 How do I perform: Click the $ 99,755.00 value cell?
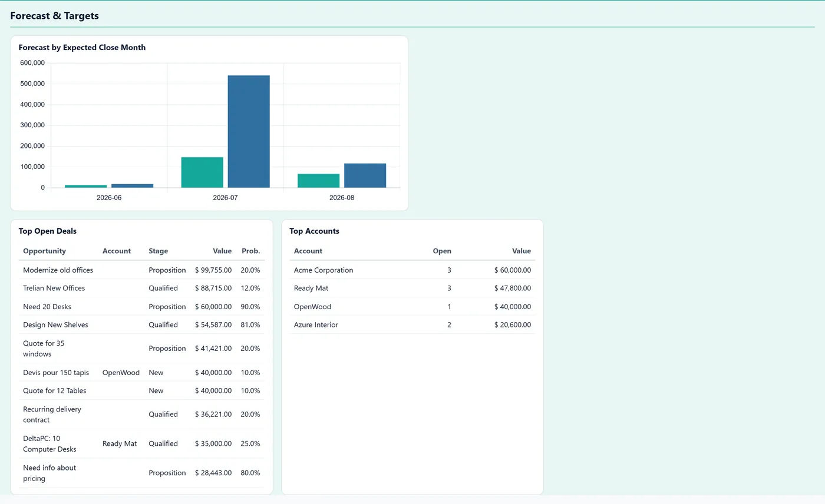pyautogui.click(x=213, y=270)
